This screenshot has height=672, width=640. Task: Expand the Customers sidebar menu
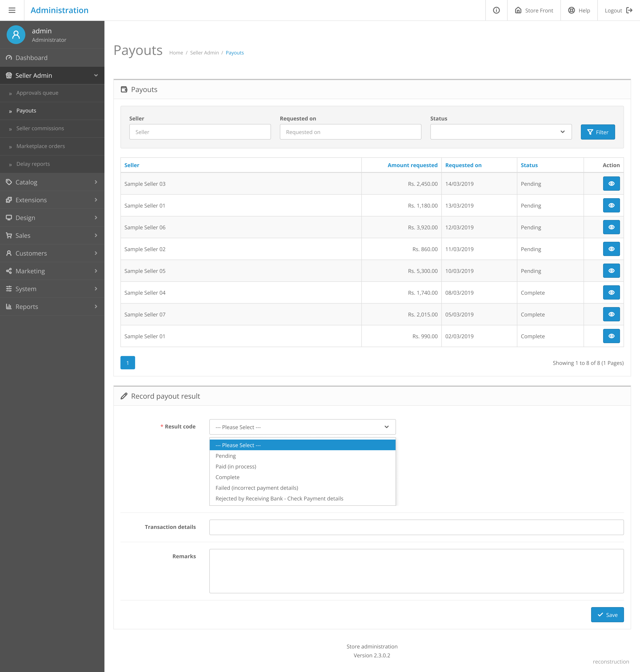pyautogui.click(x=52, y=253)
